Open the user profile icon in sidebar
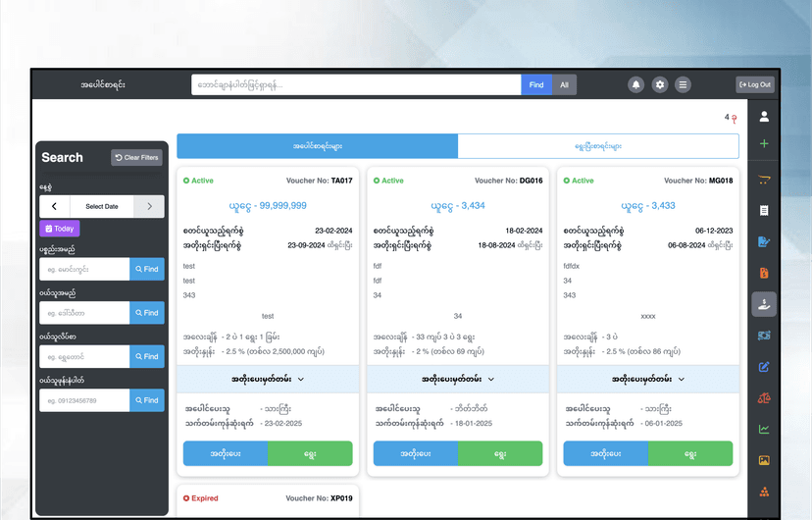Viewport: 812px width, 520px height. [764, 117]
